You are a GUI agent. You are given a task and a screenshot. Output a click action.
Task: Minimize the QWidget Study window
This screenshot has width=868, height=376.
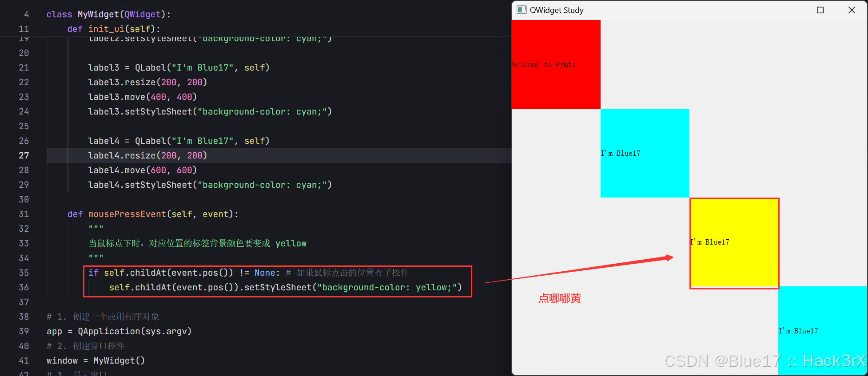point(789,9)
